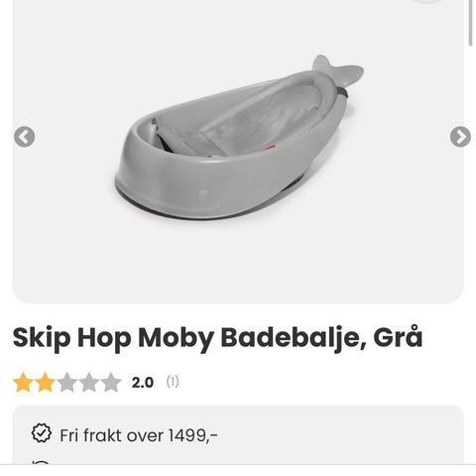Go to the previous product image
This screenshot has width=476, height=476.
[x=24, y=137]
